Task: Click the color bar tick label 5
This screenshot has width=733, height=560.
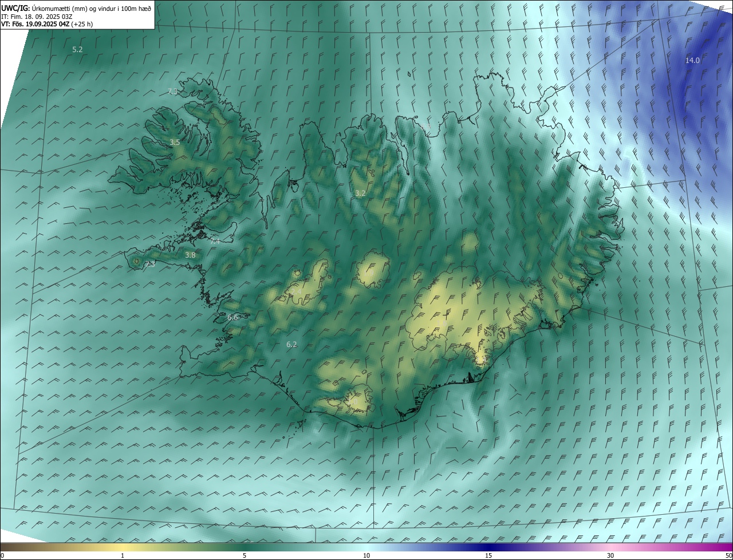Action: coord(245,556)
